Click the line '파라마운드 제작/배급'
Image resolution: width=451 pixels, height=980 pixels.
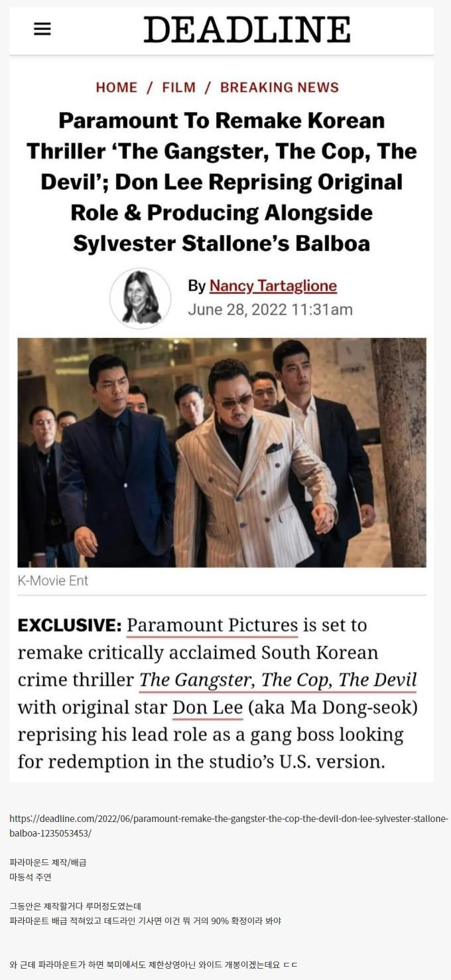[48, 862]
